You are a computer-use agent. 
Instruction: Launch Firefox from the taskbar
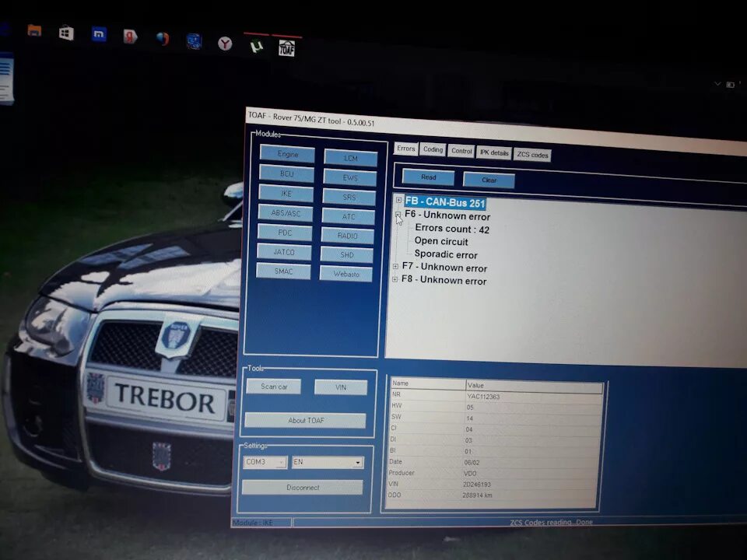(x=163, y=39)
